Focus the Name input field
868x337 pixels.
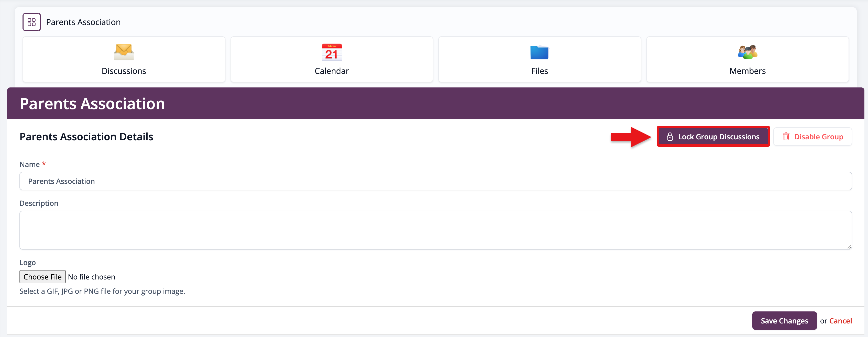pyautogui.click(x=435, y=181)
